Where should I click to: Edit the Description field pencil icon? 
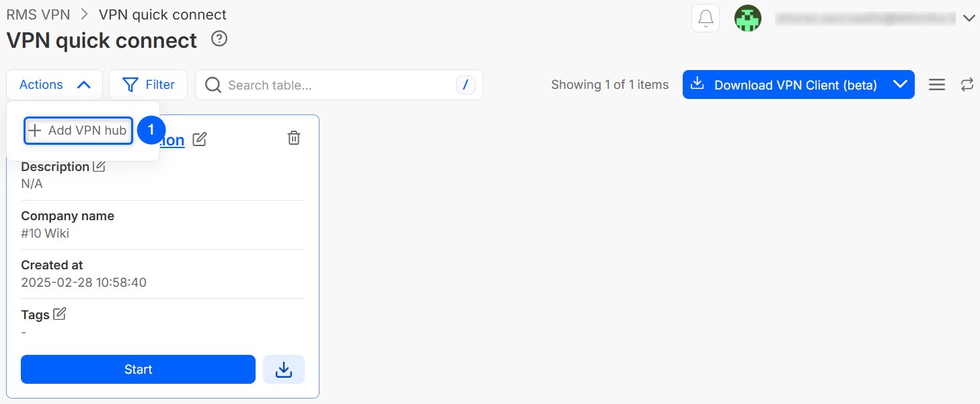[x=100, y=166]
